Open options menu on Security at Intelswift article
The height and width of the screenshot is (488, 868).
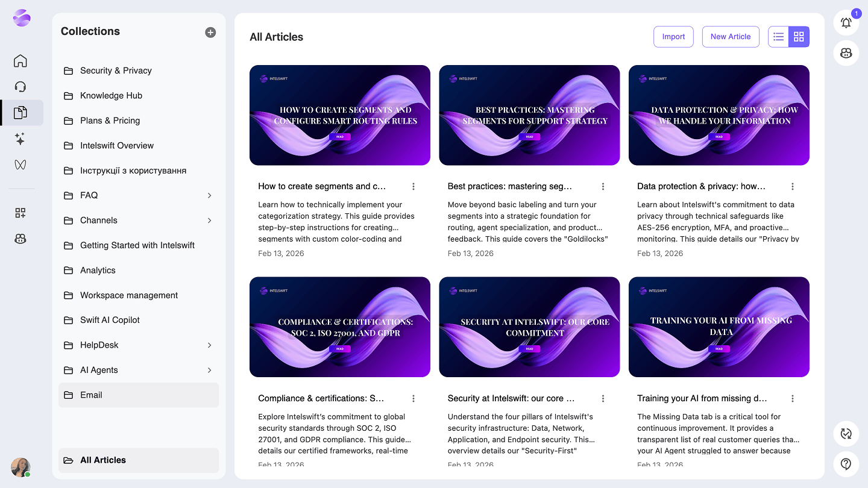point(603,398)
